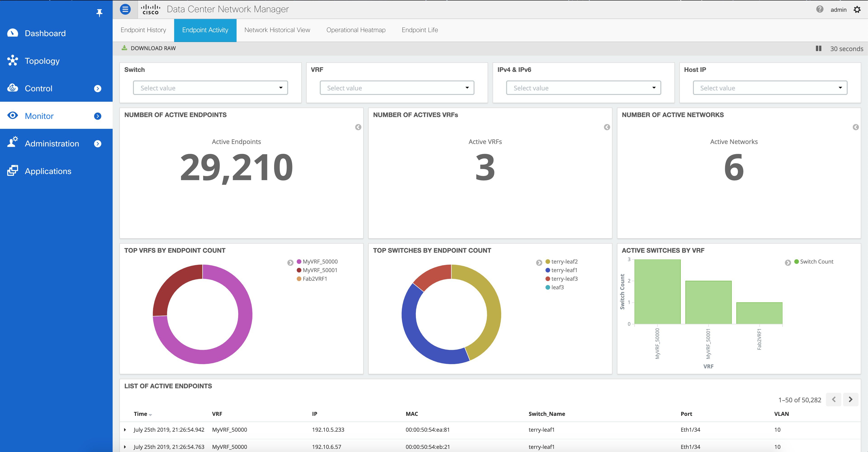Open Topology from the sidebar
Viewport: 868px width, 452px height.
tap(42, 61)
